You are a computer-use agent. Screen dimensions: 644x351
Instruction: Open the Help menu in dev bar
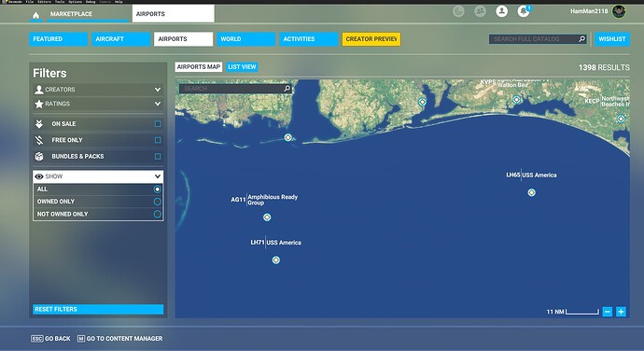(x=119, y=2)
